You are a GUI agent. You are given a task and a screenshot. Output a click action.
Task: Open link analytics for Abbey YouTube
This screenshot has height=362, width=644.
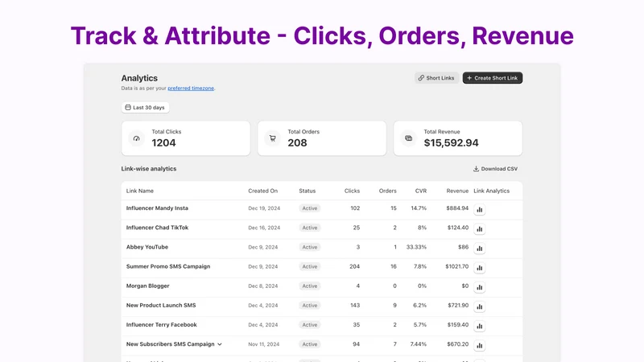pyautogui.click(x=479, y=248)
